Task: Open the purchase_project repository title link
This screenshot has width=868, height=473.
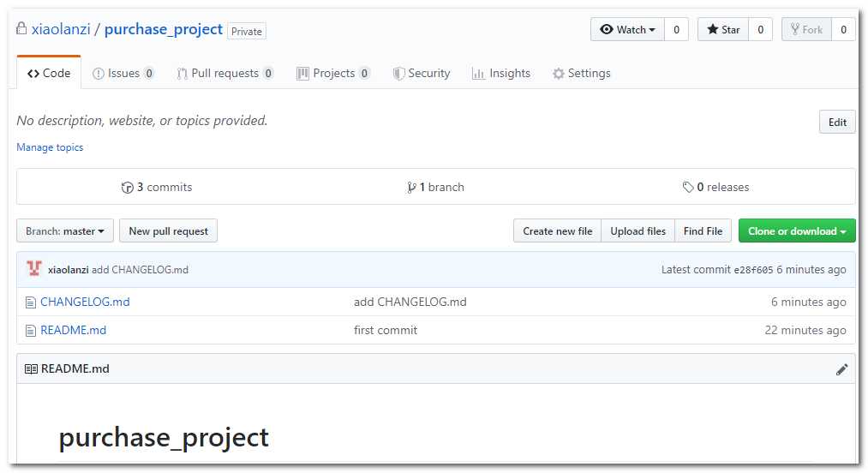Action: (164, 29)
